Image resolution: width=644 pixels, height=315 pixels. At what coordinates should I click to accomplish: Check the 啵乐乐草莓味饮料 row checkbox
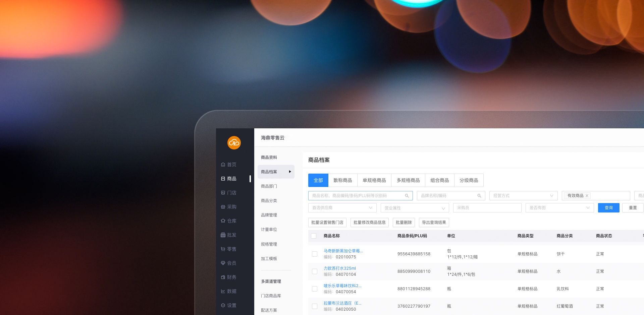[315, 289]
